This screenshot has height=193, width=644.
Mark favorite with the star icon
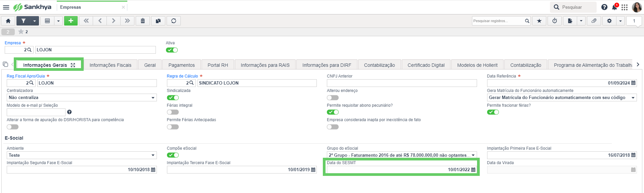(539, 21)
